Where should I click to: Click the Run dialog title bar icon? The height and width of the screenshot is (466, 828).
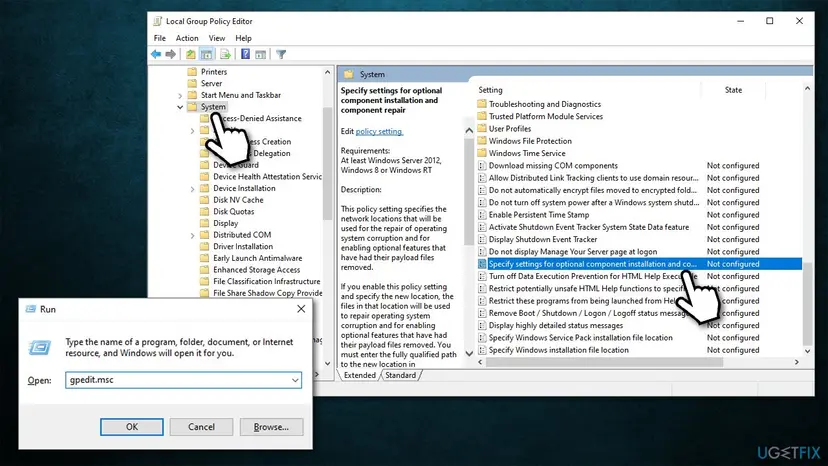coord(31,309)
